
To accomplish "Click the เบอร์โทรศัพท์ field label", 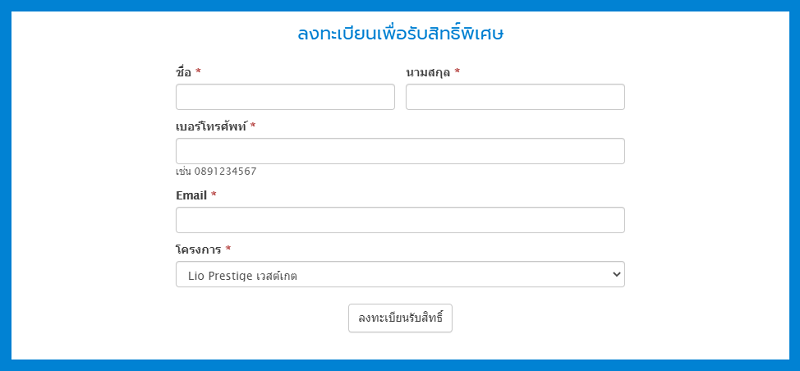I will coord(212,126).
